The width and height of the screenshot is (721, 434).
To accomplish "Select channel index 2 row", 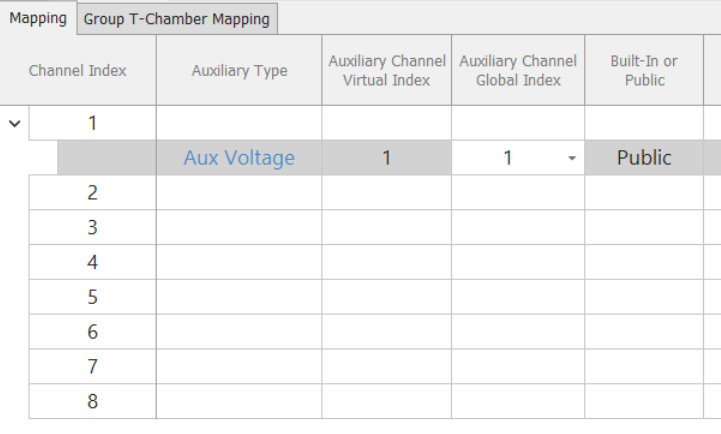I will (x=92, y=193).
